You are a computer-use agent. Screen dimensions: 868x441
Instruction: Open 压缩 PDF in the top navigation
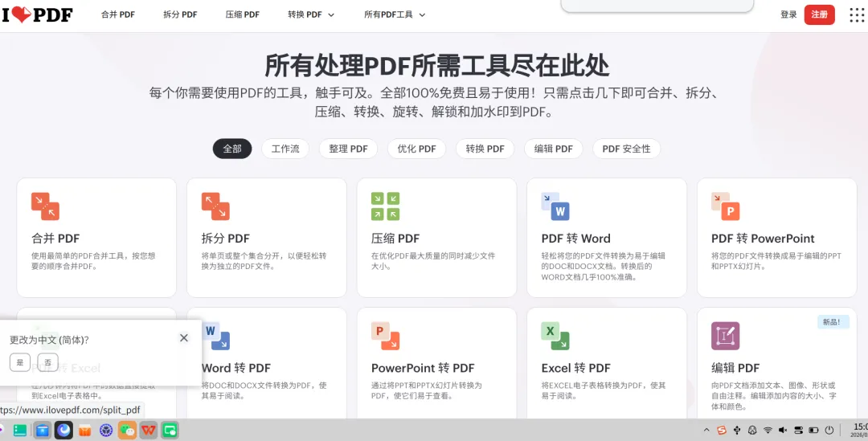243,15
